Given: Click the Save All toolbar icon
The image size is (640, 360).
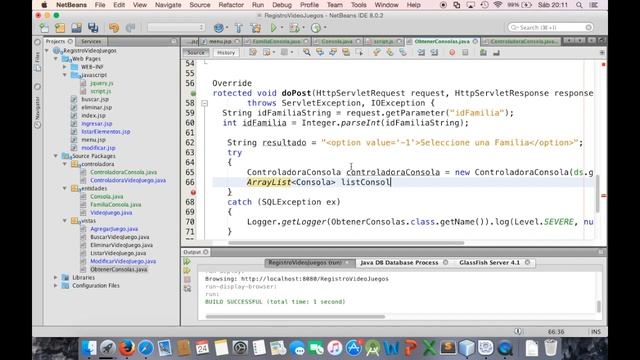Looking at the screenshot, I should click(x=93, y=28).
